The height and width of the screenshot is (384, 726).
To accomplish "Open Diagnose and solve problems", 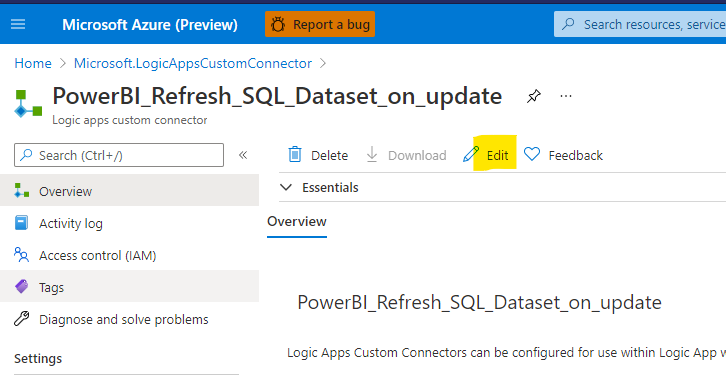I will tap(129, 319).
